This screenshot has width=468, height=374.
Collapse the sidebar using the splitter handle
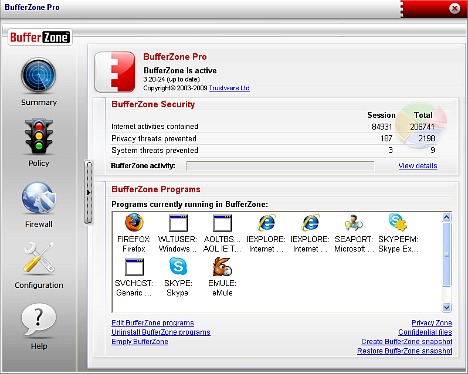pyautogui.click(x=89, y=192)
